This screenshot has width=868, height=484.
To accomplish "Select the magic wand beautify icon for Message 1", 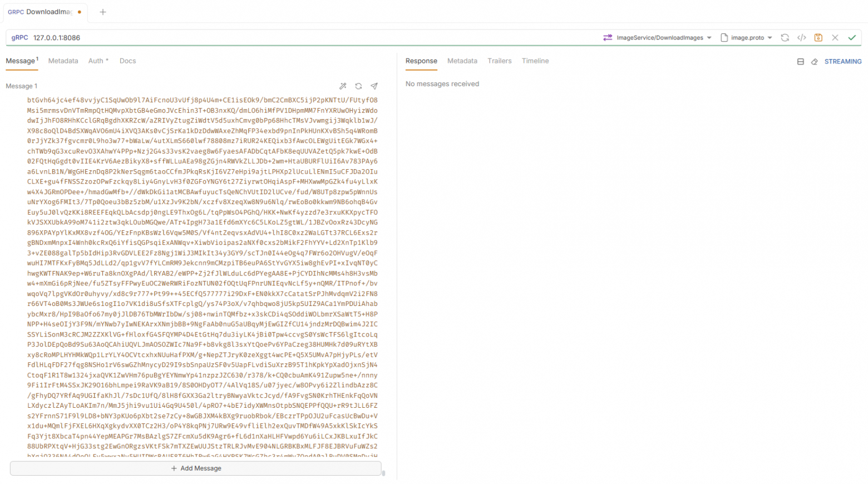I will click(343, 86).
